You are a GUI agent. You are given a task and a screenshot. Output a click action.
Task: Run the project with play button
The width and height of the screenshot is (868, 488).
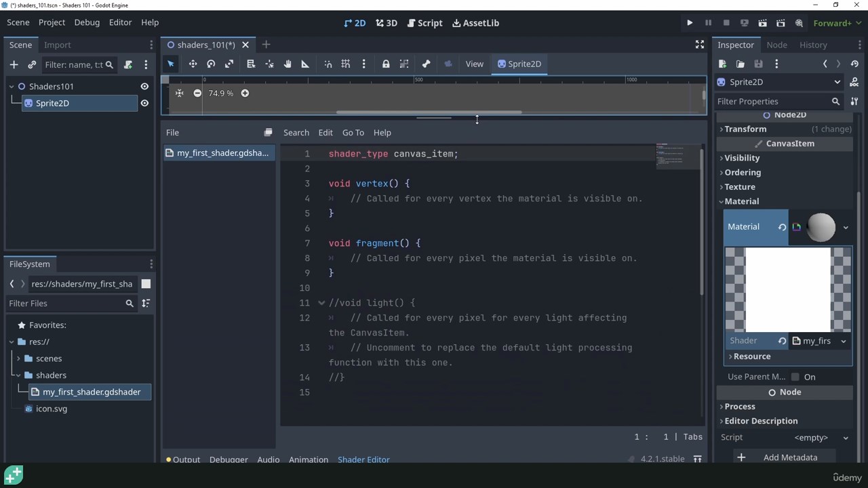[690, 23]
